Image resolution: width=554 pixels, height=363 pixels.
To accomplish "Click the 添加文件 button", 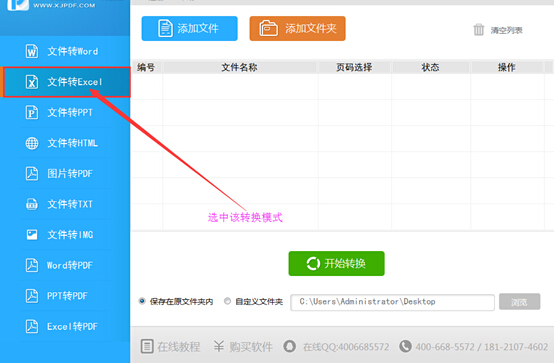I will [x=189, y=28].
